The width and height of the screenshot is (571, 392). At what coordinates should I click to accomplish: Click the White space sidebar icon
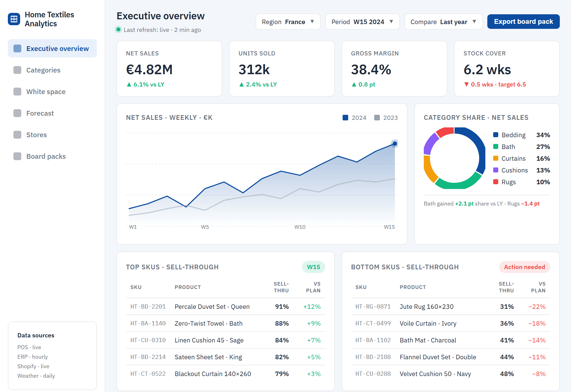17,92
